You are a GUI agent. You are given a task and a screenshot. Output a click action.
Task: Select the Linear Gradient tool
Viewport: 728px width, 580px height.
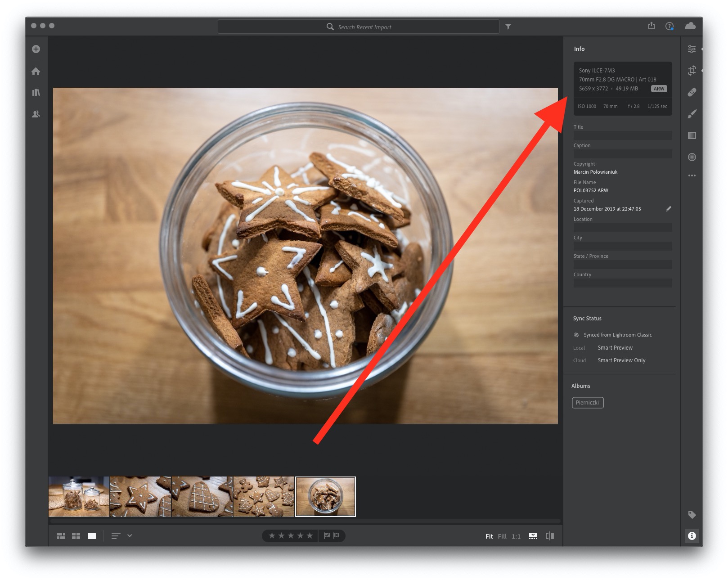(x=692, y=135)
